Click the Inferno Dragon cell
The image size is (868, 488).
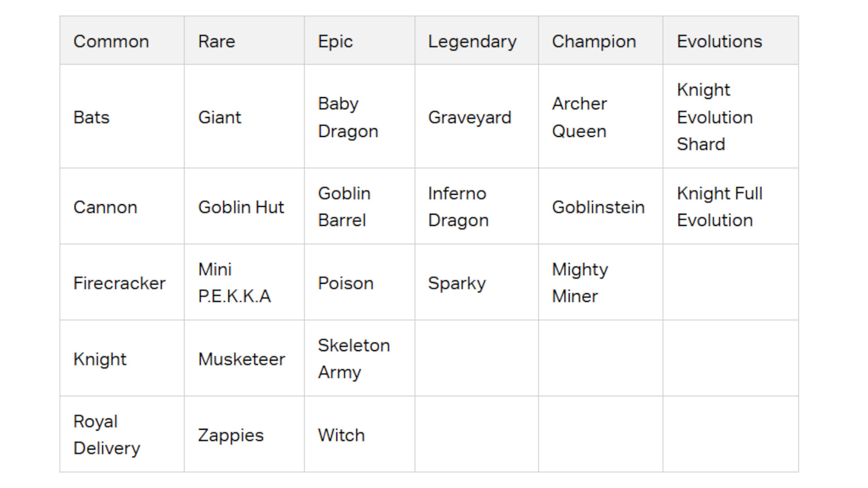pos(458,207)
